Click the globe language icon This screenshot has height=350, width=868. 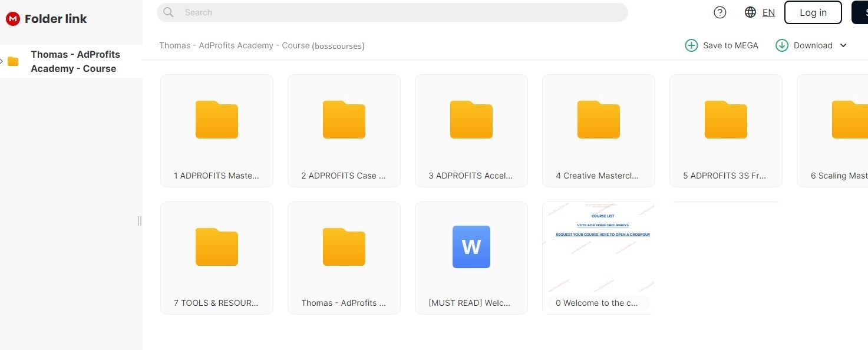[750, 12]
